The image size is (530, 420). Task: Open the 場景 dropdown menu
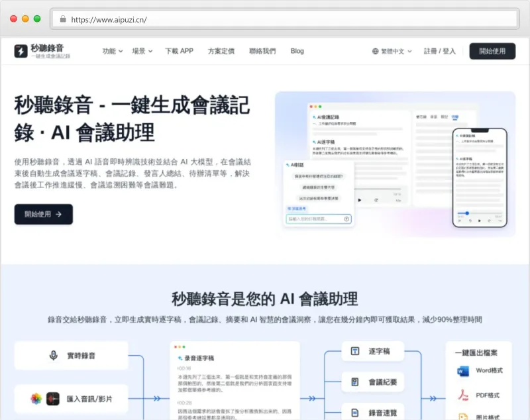click(x=140, y=50)
